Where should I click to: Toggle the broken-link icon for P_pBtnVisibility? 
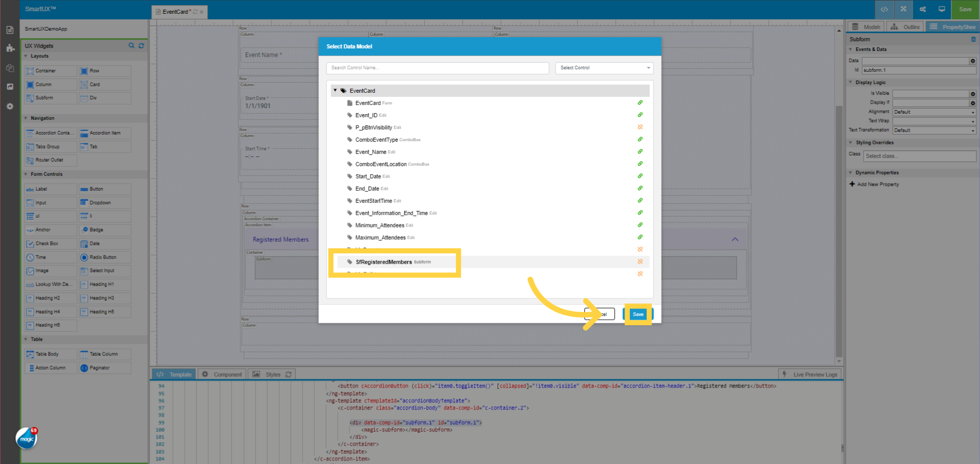641,126
